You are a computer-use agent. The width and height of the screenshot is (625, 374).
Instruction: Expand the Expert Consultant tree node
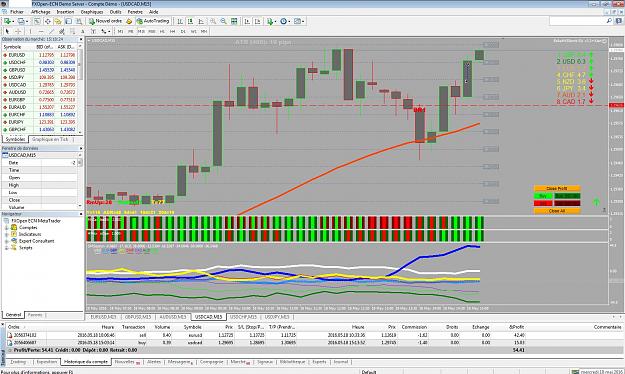(7, 241)
